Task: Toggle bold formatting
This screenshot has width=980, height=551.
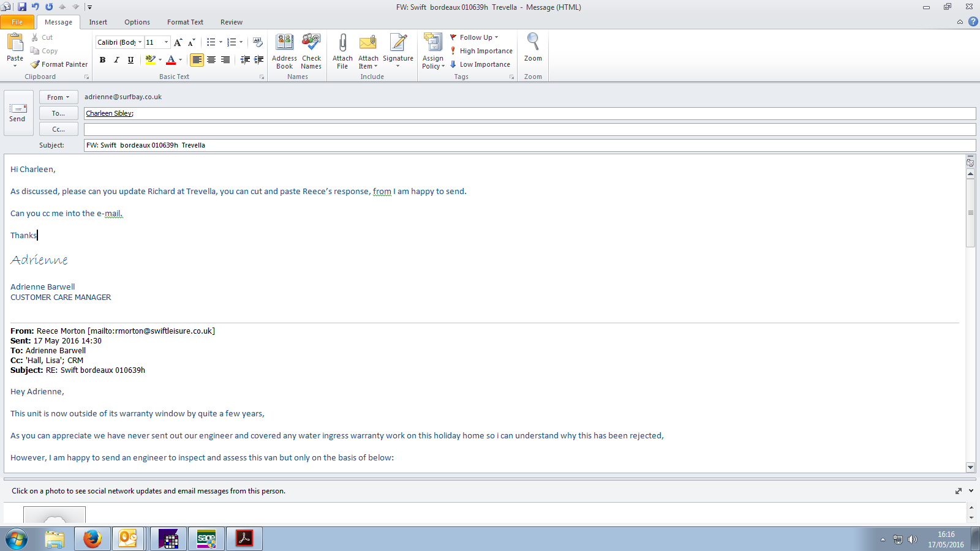Action: click(x=102, y=59)
